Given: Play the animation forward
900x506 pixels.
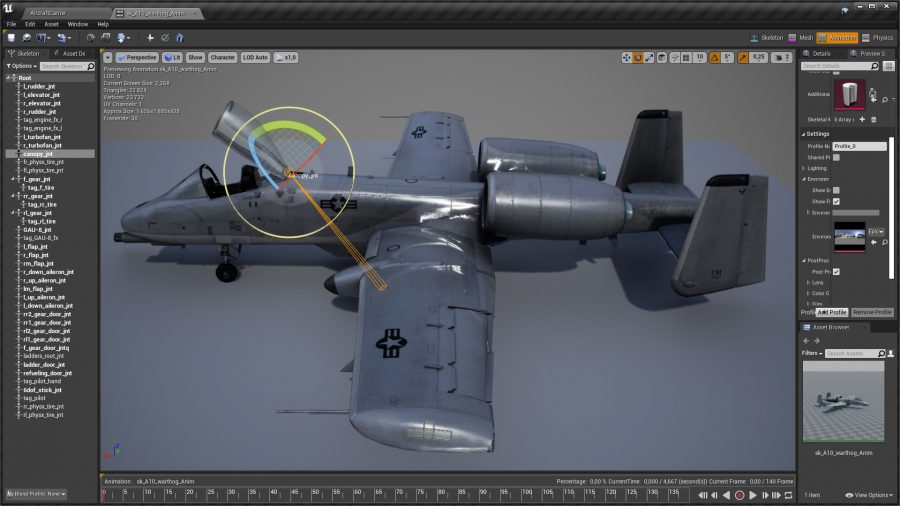Looking at the screenshot, I should (752, 495).
